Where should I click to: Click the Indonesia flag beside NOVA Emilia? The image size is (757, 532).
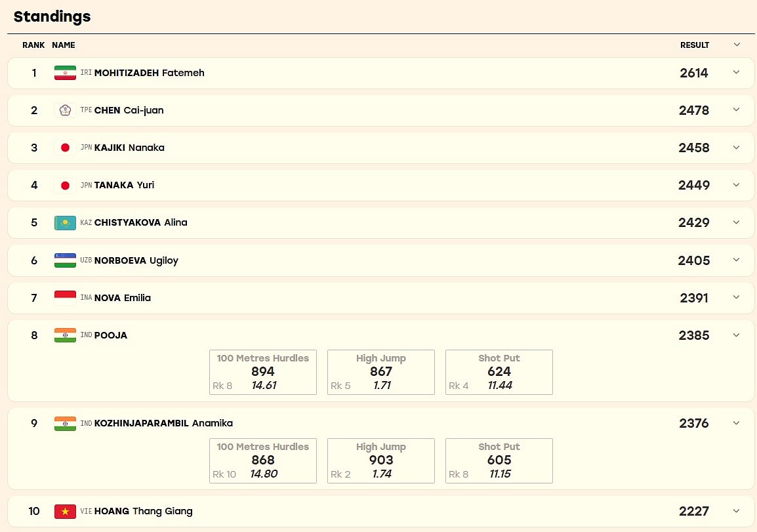tap(65, 298)
